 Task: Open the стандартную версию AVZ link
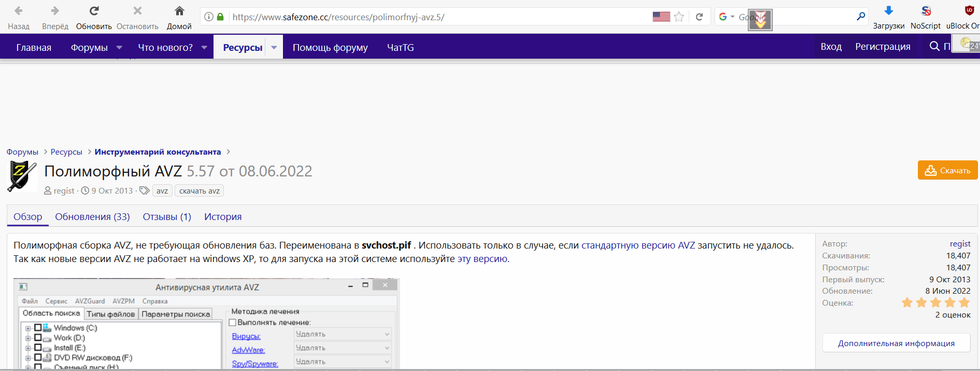(x=638, y=245)
